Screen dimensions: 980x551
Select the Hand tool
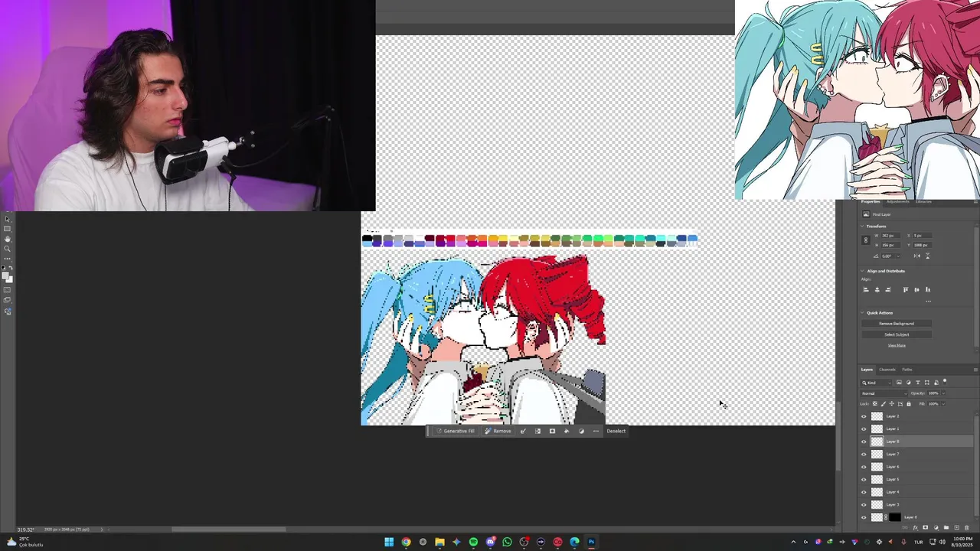tap(7, 239)
